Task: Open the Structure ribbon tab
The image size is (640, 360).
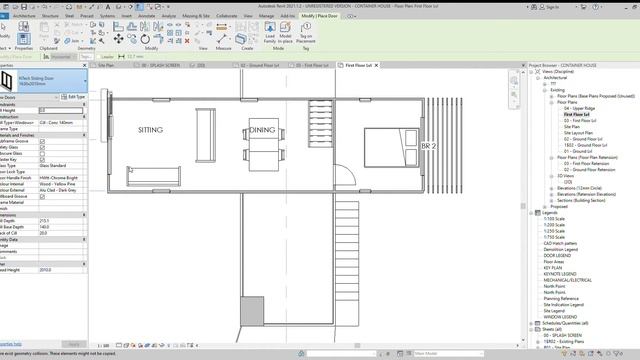Action: pos(50,16)
